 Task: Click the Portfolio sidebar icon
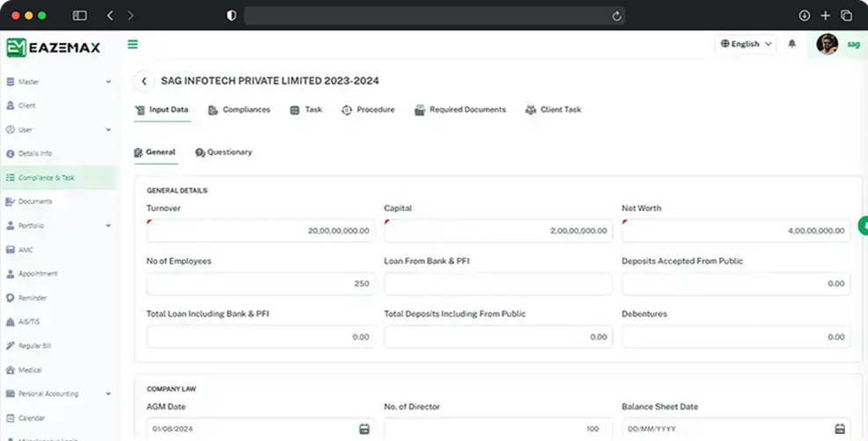(x=10, y=225)
